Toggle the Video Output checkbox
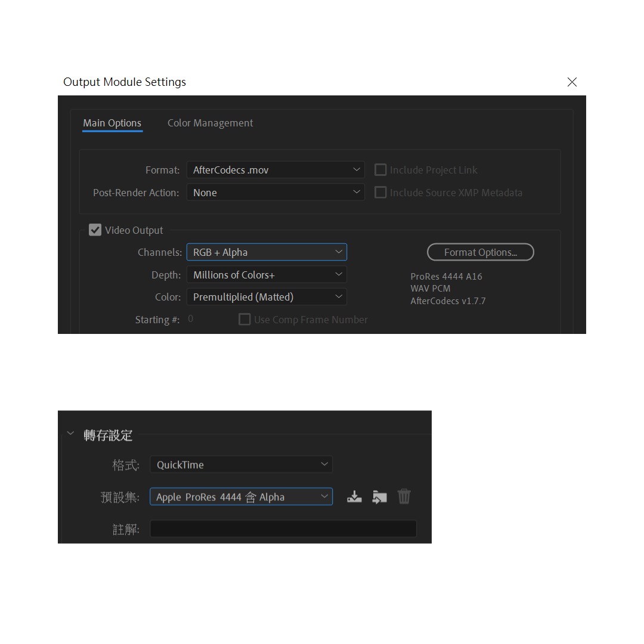 [x=95, y=230]
